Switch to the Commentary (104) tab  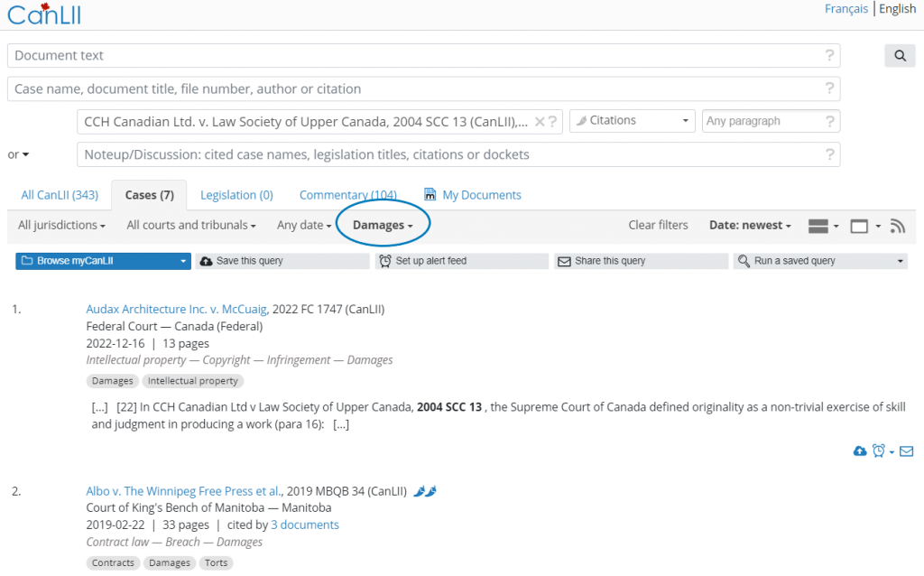[347, 195]
